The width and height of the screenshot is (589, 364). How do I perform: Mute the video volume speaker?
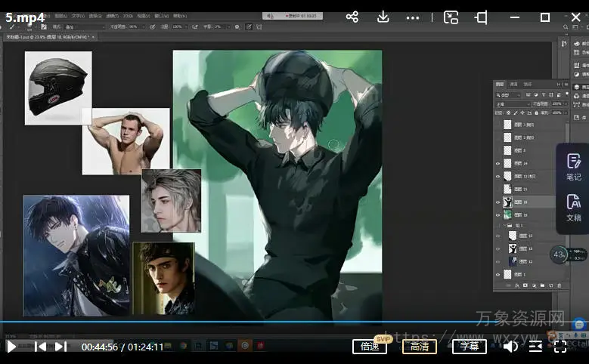[510, 347]
